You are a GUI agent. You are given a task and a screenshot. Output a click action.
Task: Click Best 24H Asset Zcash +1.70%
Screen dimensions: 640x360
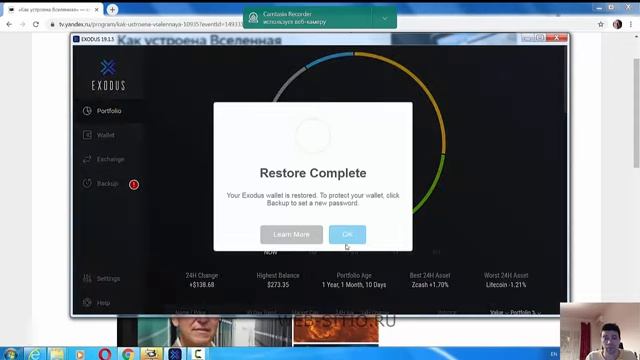point(430,285)
